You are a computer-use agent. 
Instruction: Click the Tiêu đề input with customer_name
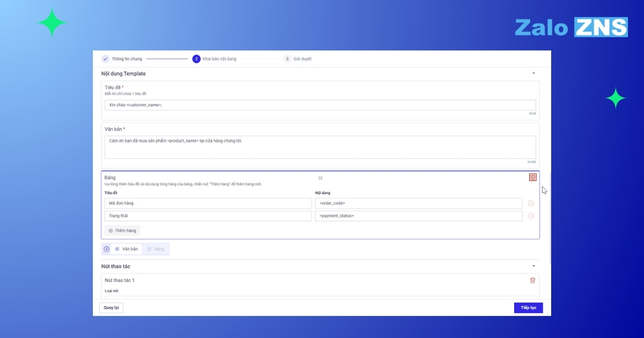(x=320, y=105)
